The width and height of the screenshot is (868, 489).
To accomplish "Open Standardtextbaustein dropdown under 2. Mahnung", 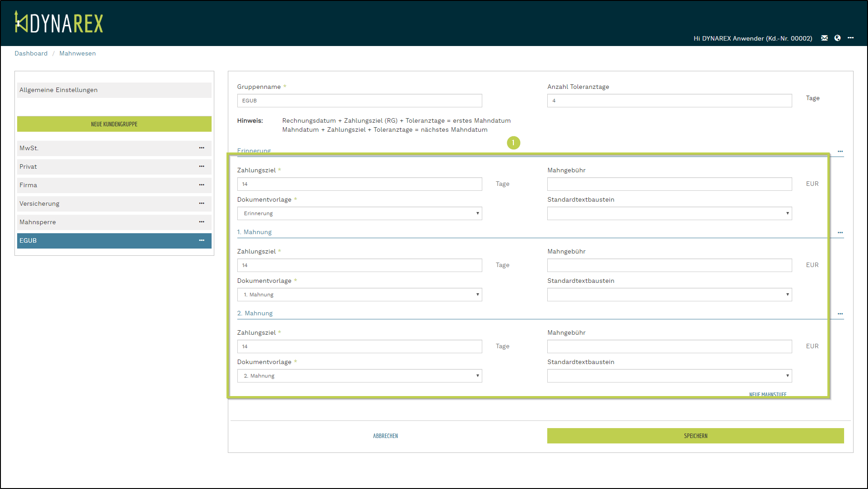I will (x=669, y=376).
